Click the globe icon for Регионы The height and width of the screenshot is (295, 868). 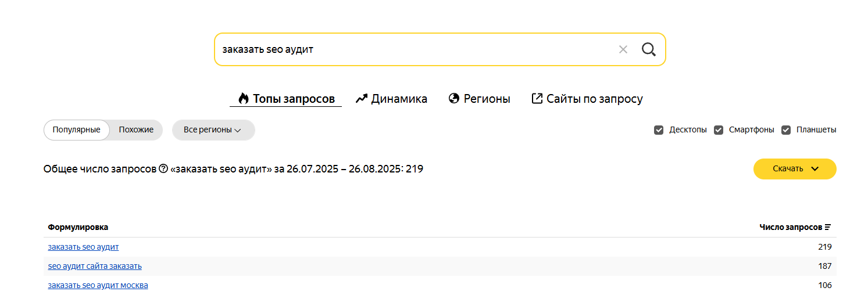[454, 99]
